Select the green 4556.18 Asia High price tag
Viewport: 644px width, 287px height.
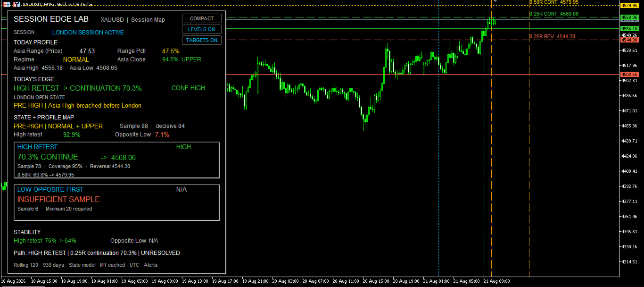(630, 29)
